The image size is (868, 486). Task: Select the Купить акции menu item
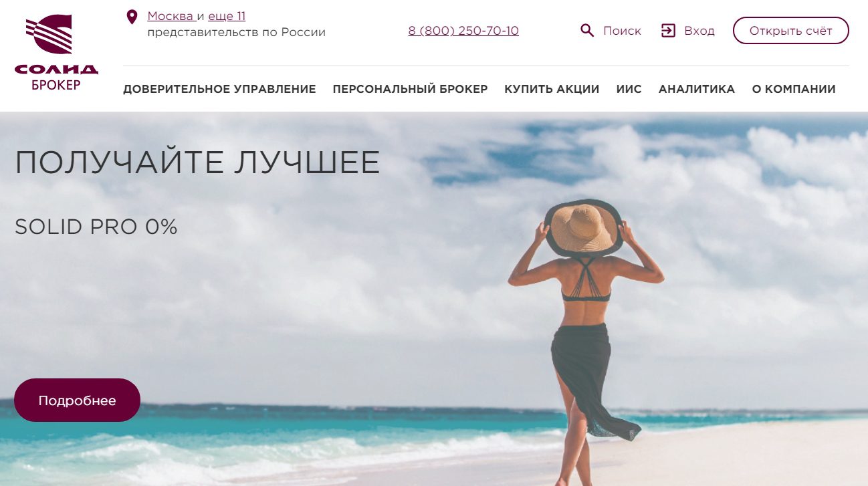(552, 89)
